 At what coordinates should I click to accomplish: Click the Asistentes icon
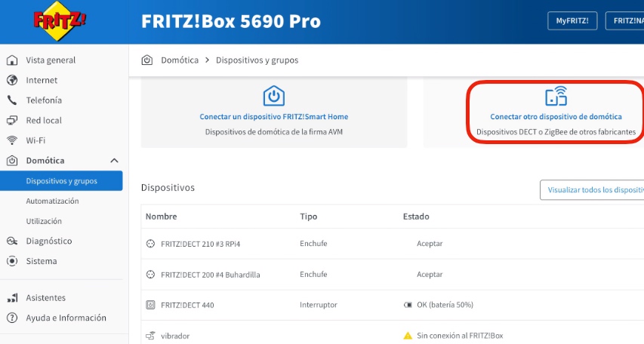(12, 298)
